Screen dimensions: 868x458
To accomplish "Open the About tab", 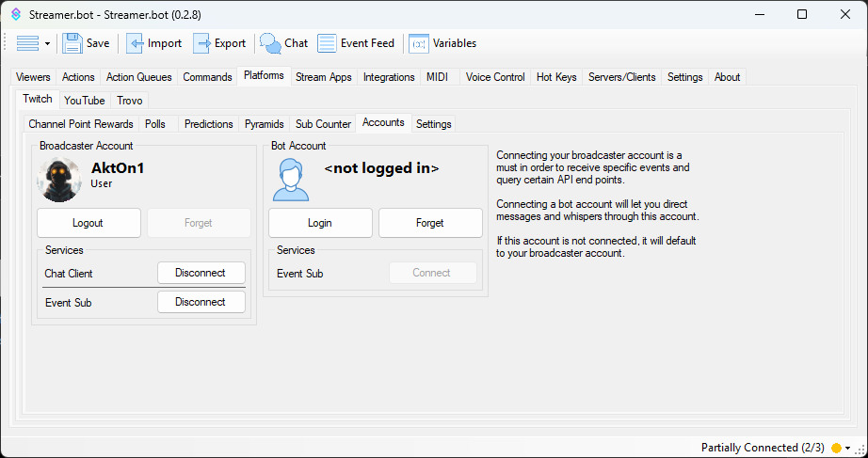I will (727, 77).
